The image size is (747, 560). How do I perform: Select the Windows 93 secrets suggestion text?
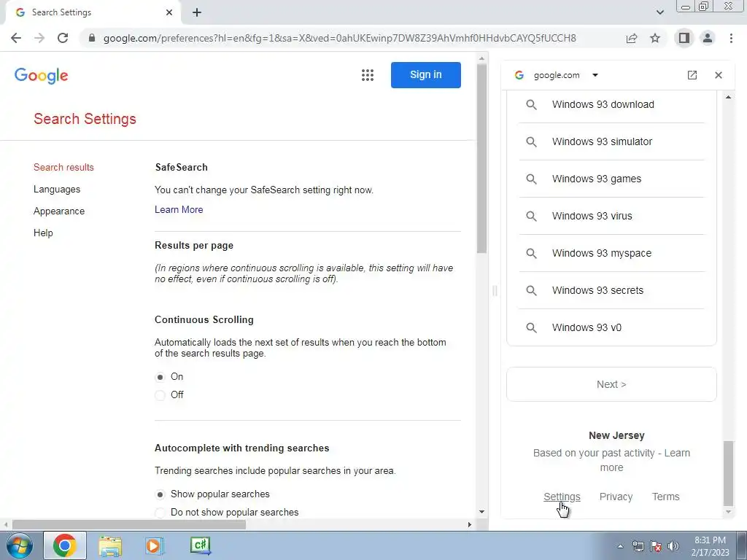click(x=597, y=290)
